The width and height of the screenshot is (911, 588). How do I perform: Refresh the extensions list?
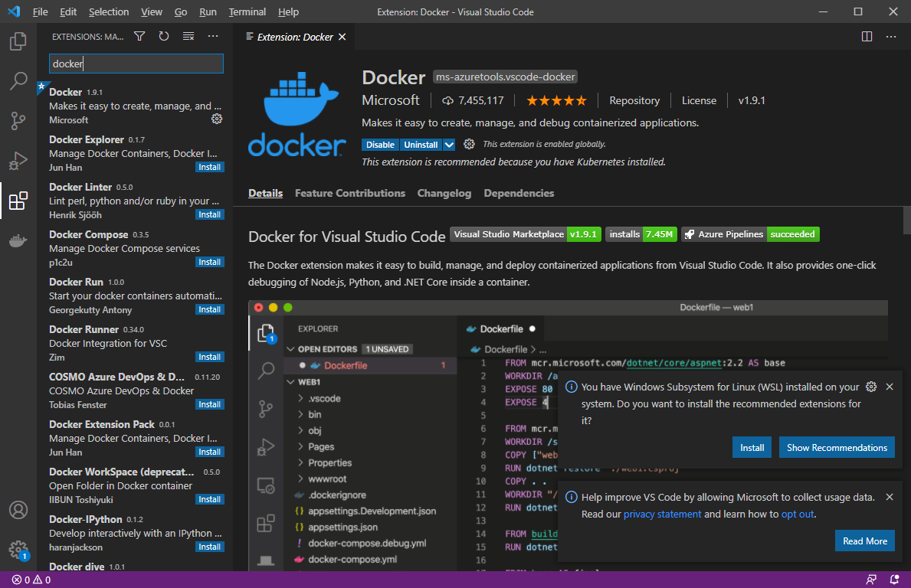164,37
